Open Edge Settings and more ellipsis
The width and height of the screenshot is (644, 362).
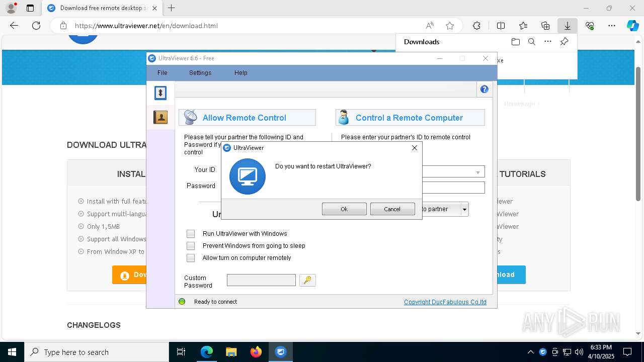point(612,26)
